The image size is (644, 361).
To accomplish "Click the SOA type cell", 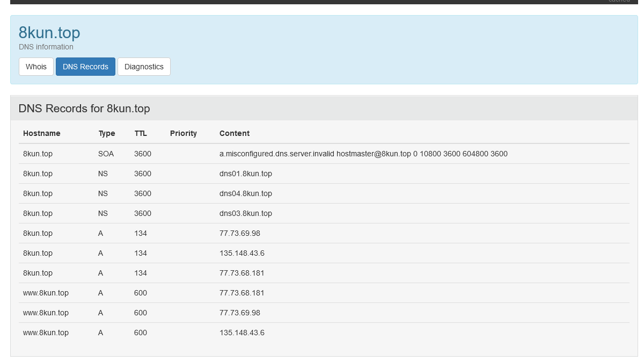I will tap(106, 154).
